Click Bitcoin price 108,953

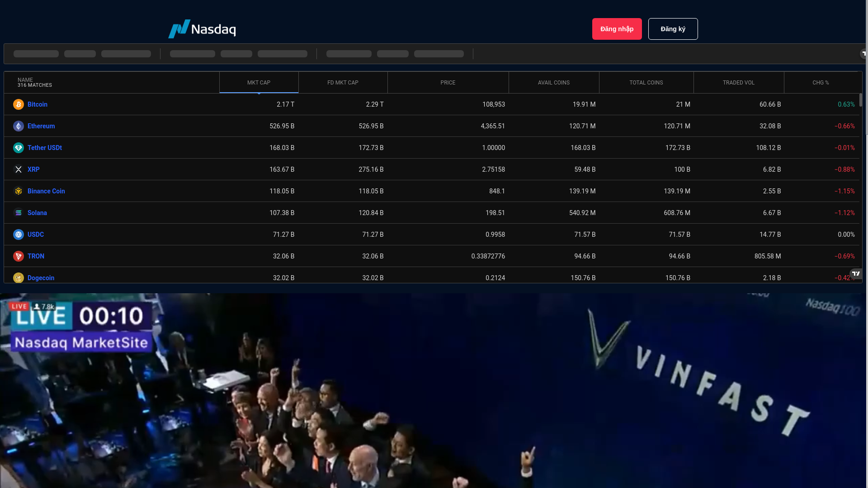pos(494,104)
